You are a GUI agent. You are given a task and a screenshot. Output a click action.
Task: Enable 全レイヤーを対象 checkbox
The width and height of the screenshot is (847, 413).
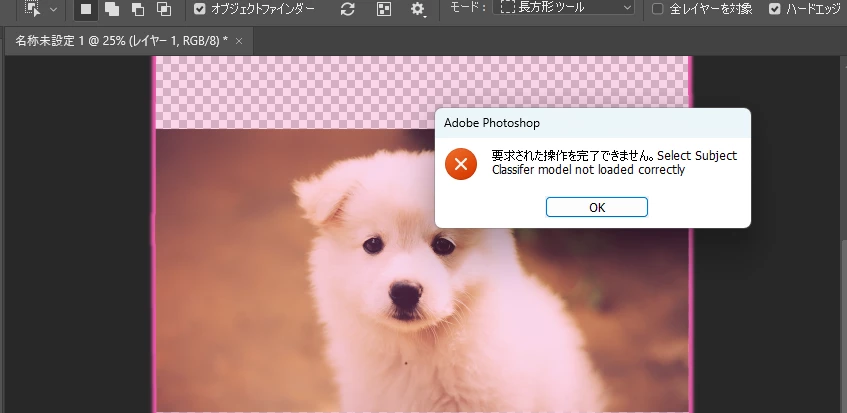(657, 9)
